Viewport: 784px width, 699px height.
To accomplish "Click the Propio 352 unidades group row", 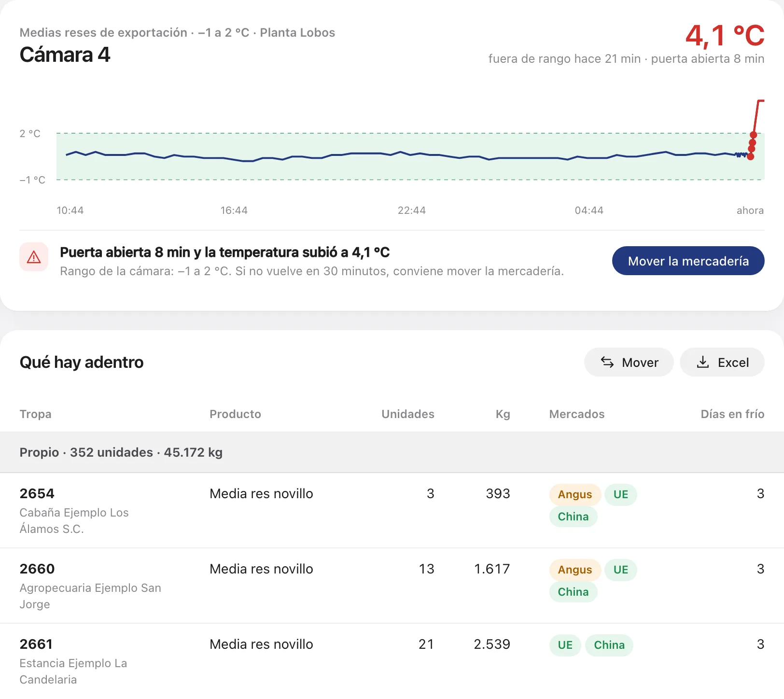I will (x=392, y=452).
